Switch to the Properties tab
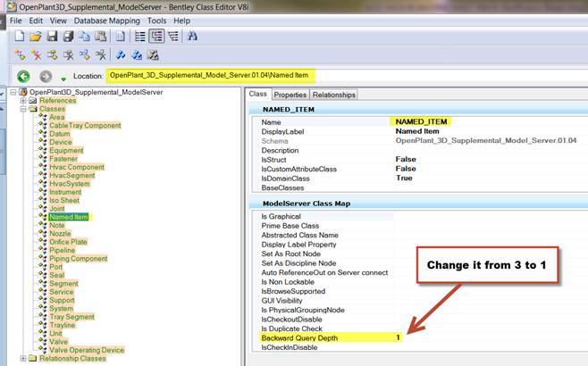 pyautogui.click(x=290, y=95)
